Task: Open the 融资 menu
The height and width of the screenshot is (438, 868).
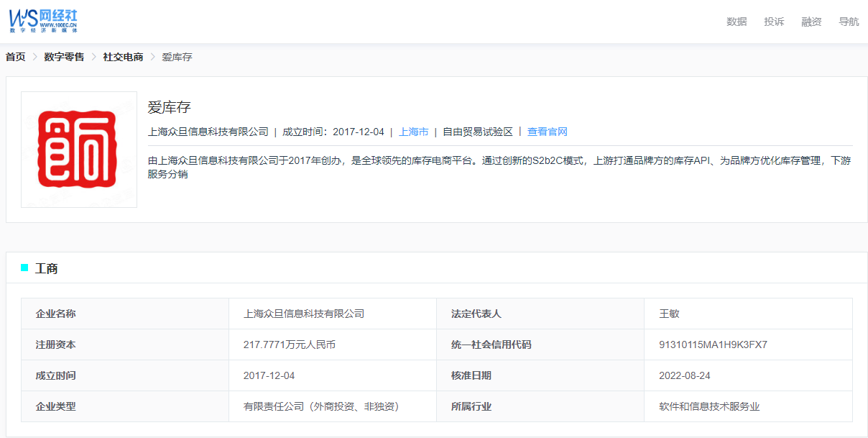Action: pos(811,22)
